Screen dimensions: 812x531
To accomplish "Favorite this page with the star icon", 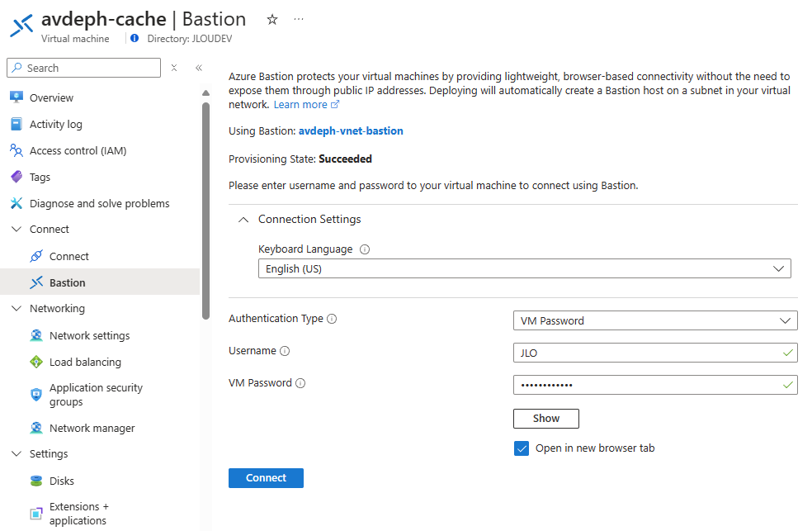I will pyautogui.click(x=272, y=20).
